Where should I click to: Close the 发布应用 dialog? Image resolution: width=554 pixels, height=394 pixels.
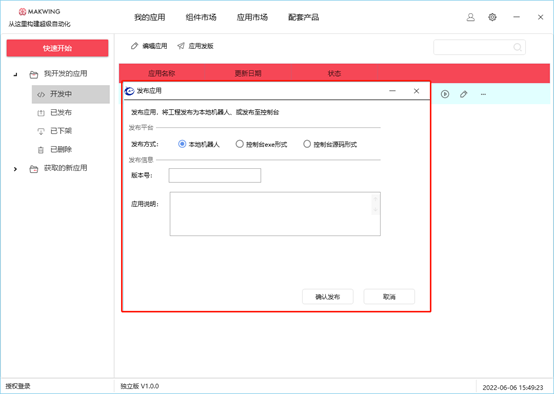[416, 91]
